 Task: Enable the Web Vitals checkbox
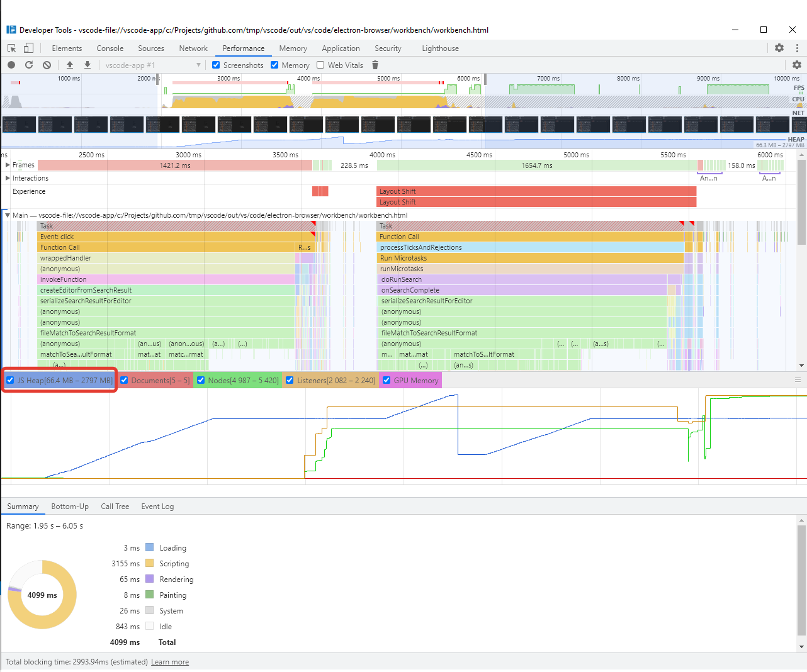click(x=320, y=65)
